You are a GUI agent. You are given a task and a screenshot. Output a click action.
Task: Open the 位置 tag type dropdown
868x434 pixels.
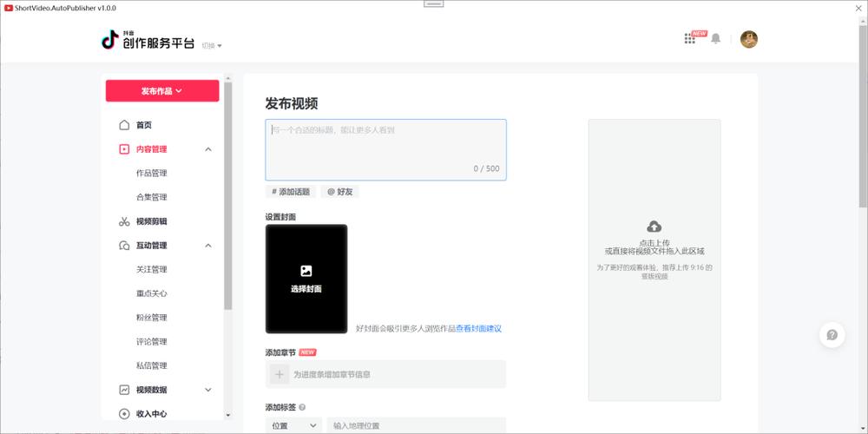(x=294, y=425)
